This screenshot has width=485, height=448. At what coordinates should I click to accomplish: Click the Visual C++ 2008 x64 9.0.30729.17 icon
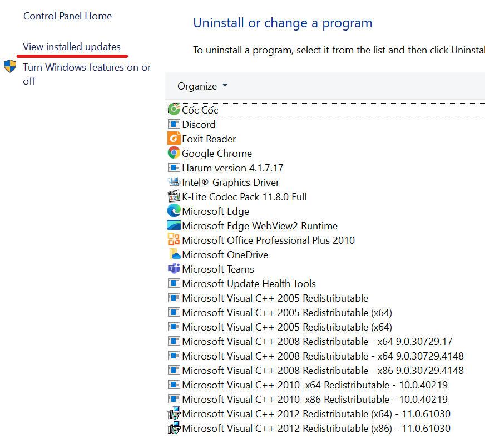(x=174, y=341)
